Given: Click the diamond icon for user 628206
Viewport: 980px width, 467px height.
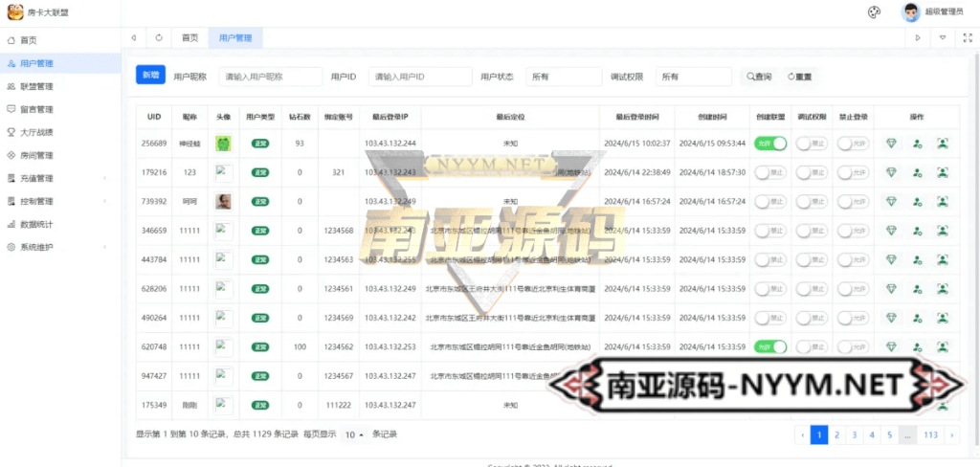Looking at the screenshot, I should click(x=892, y=289).
